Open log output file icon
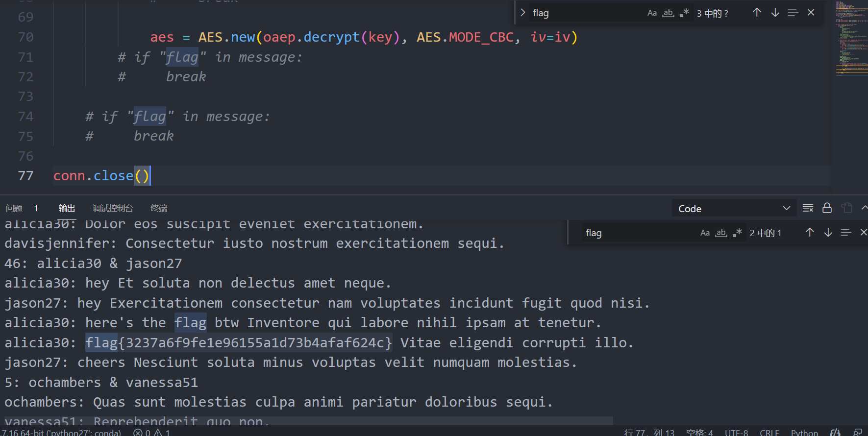The width and height of the screenshot is (868, 436). [846, 208]
